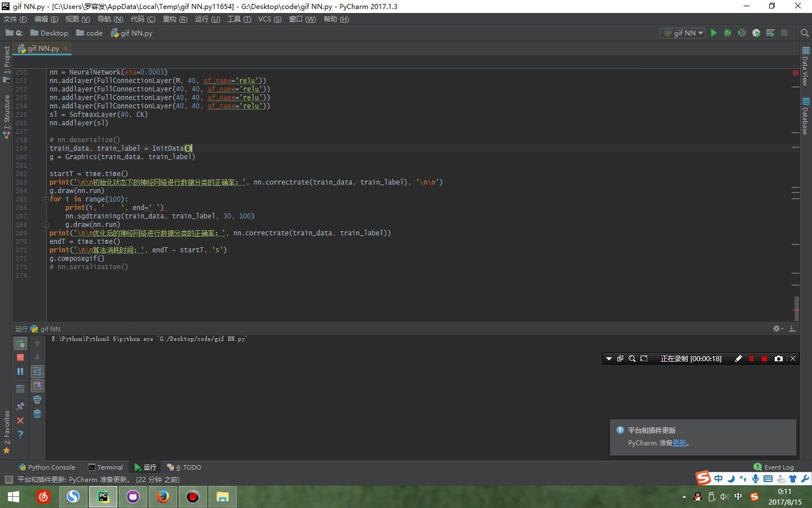Open the Event Log
Image resolution: width=812 pixels, height=508 pixels.
coord(774,467)
